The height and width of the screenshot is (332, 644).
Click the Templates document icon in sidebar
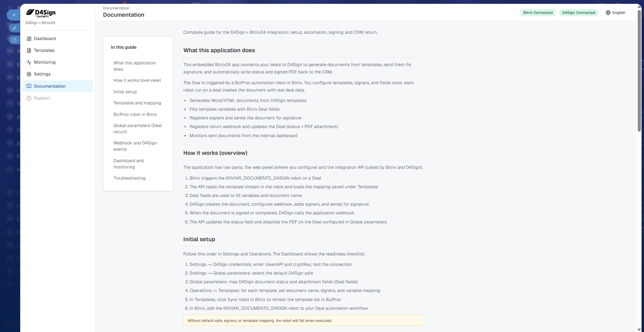[x=29, y=50]
